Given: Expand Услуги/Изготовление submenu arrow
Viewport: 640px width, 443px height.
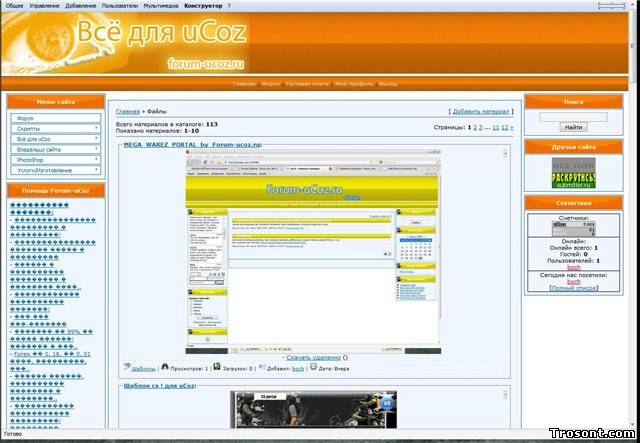Looking at the screenshot, I should click(96, 170).
